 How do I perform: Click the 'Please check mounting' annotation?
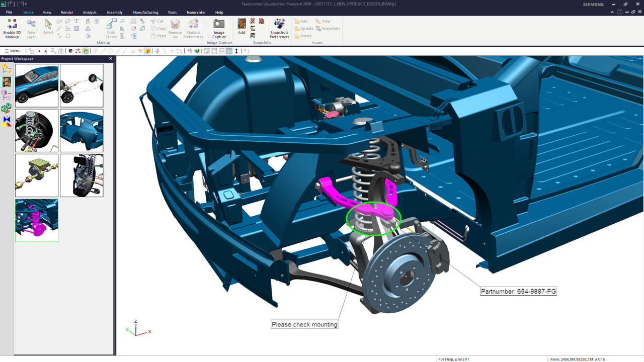point(304,324)
